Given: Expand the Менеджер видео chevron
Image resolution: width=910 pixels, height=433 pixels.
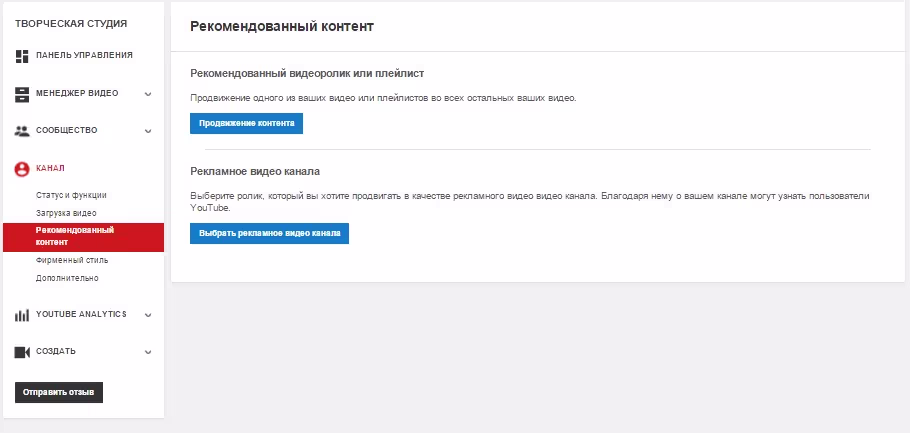Looking at the screenshot, I should point(148,94).
